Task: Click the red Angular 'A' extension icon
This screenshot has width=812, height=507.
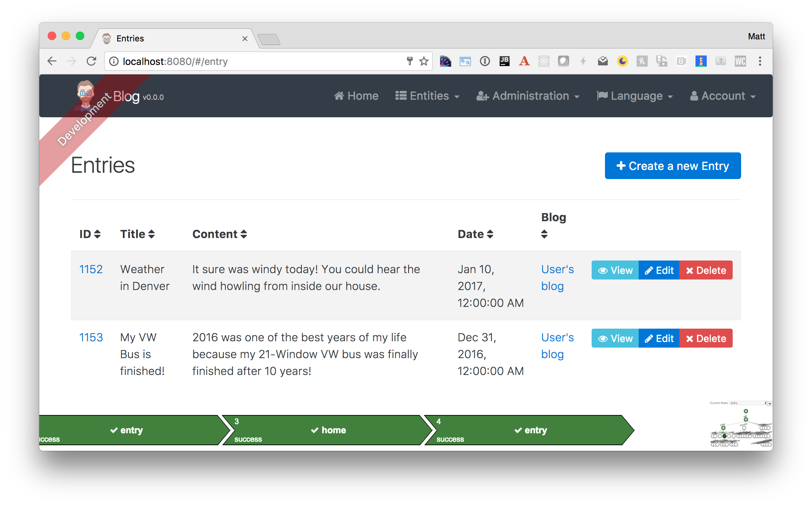Action: click(524, 61)
